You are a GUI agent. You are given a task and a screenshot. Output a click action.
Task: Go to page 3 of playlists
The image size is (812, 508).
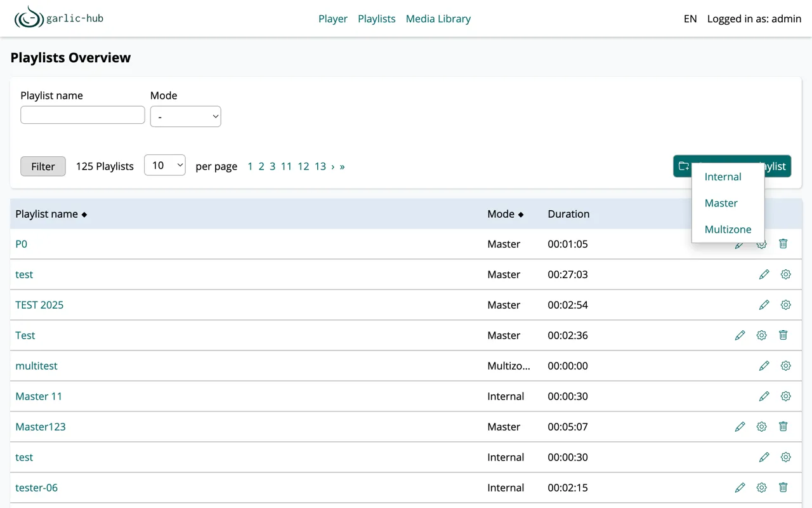pos(272,166)
